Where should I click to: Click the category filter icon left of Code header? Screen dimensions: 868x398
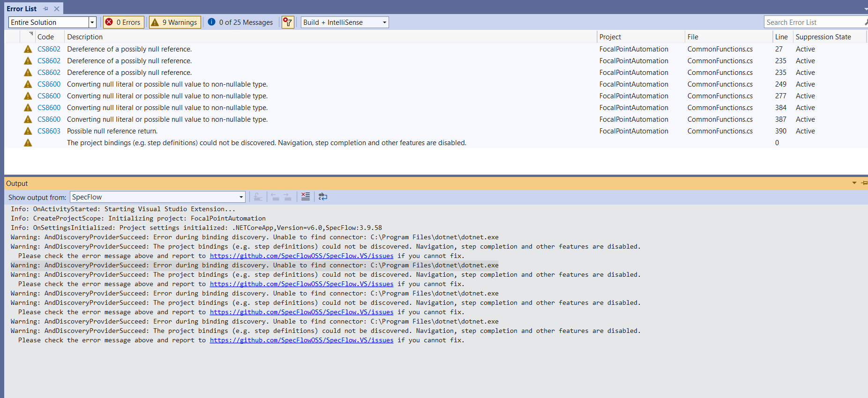coord(31,34)
